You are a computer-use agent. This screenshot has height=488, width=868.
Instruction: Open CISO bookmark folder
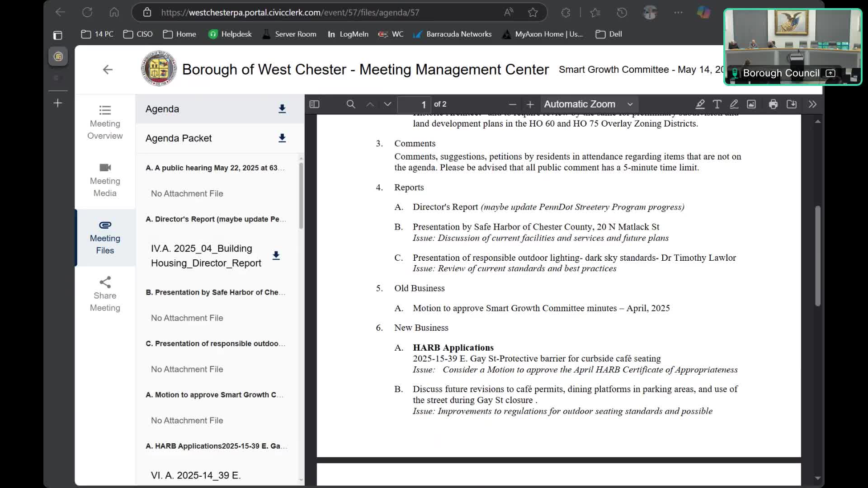coord(138,34)
